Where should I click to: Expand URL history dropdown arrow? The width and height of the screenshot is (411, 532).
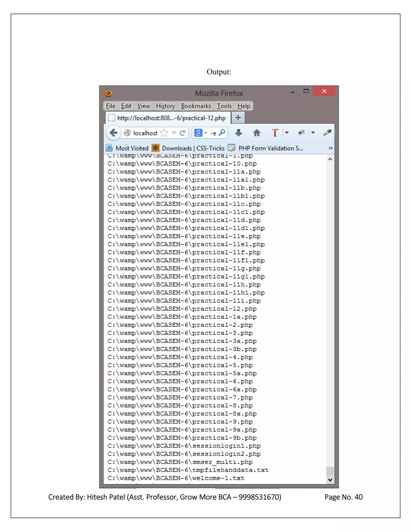tap(174, 133)
